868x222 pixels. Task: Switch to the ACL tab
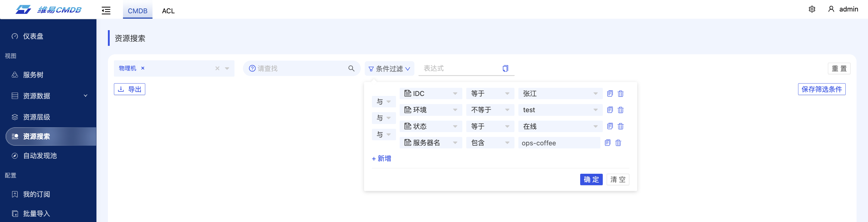point(168,11)
